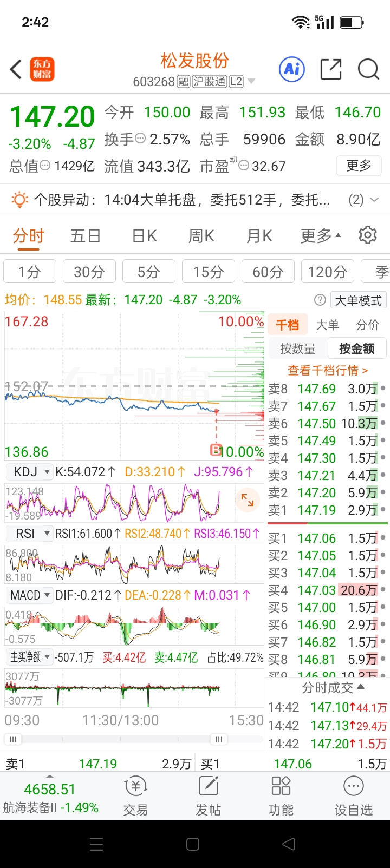This screenshot has width=390, height=868.
Task: Open the RSI indicator dropdown
Action: [29, 534]
